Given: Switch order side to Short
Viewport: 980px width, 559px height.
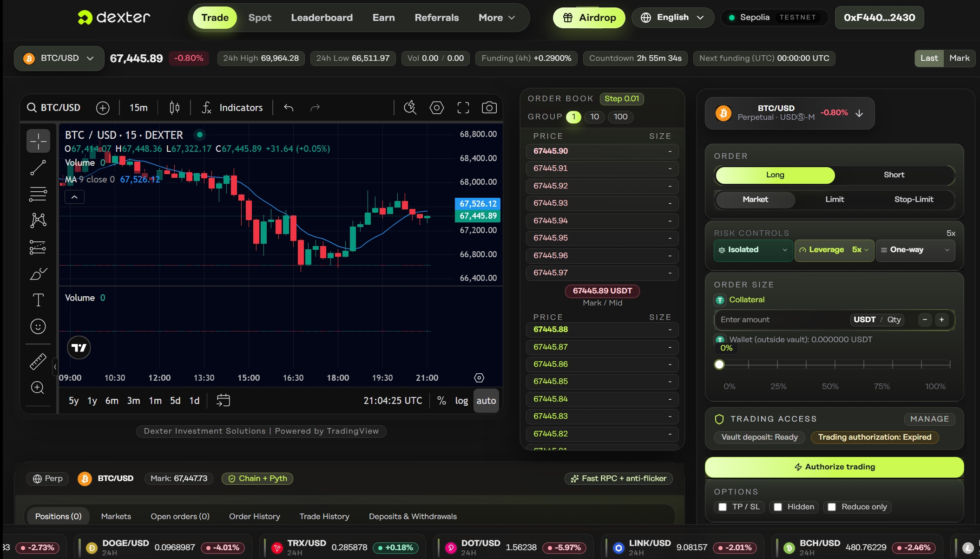Looking at the screenshot, I should (893, 175).
